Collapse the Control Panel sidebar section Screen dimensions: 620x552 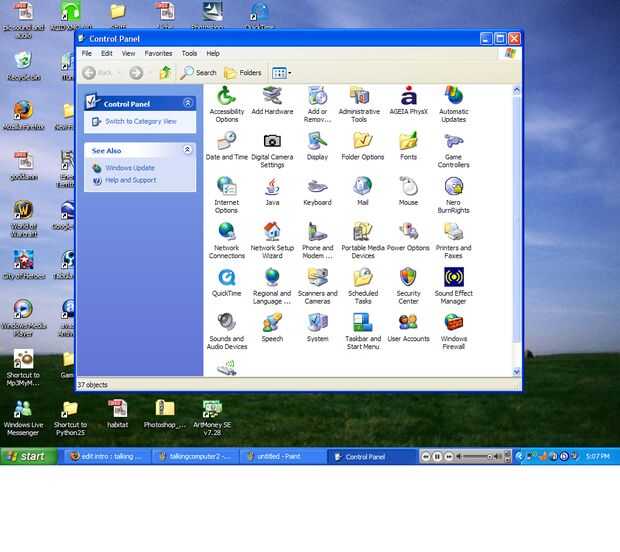188,103
